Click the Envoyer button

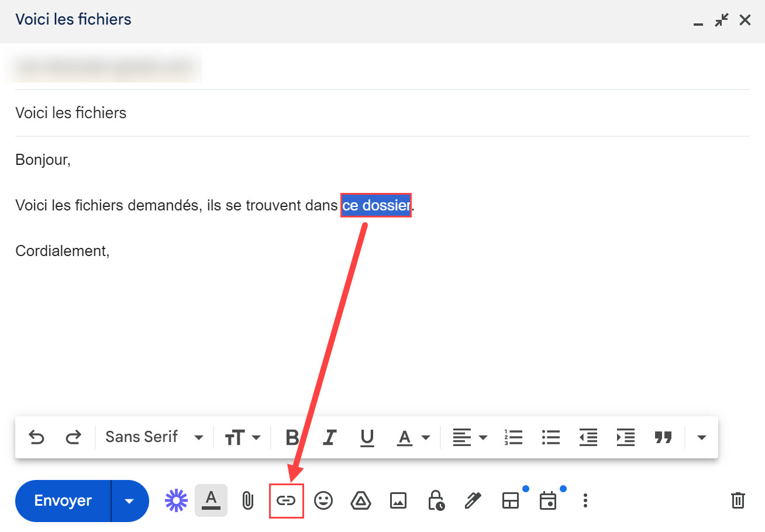coord(63,501)
